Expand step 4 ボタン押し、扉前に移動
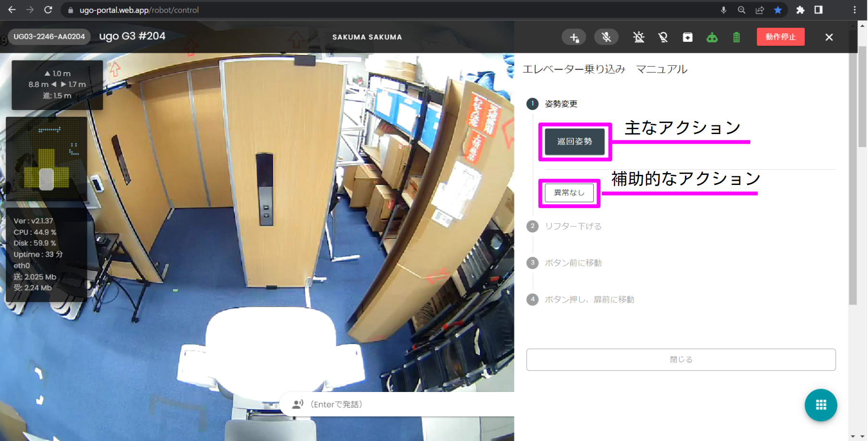The width and height of the screenshot is (868, 441). pyautogui.click(x=589, y=299)
